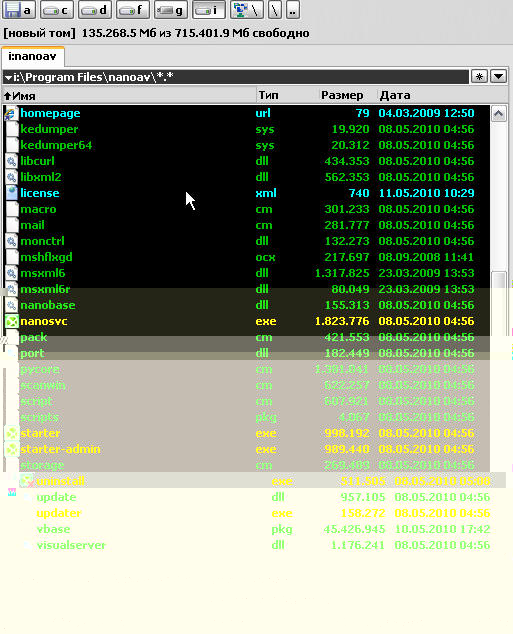
Task: Switch to drive f button
Action: [133, 10]
